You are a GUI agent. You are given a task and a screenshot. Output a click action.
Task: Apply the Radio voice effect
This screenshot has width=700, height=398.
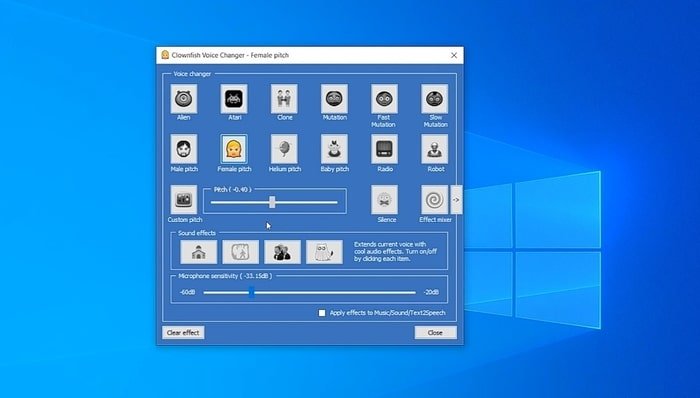(x=384, y=149)
